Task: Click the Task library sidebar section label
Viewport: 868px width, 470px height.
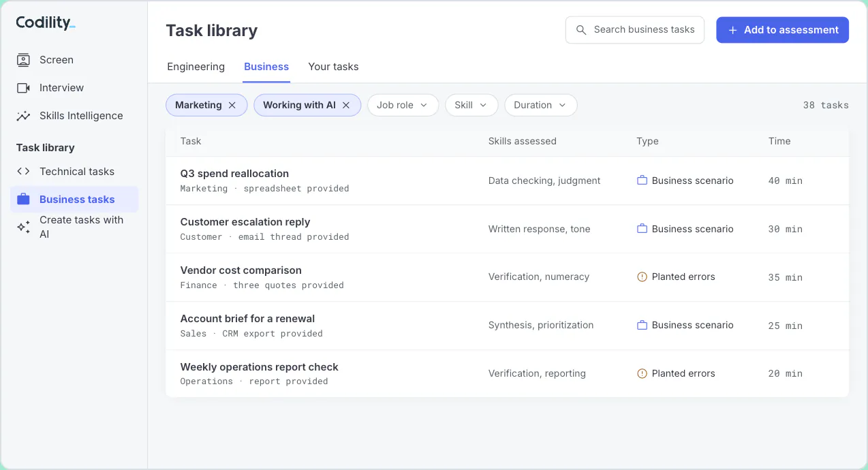Action: 46,148
